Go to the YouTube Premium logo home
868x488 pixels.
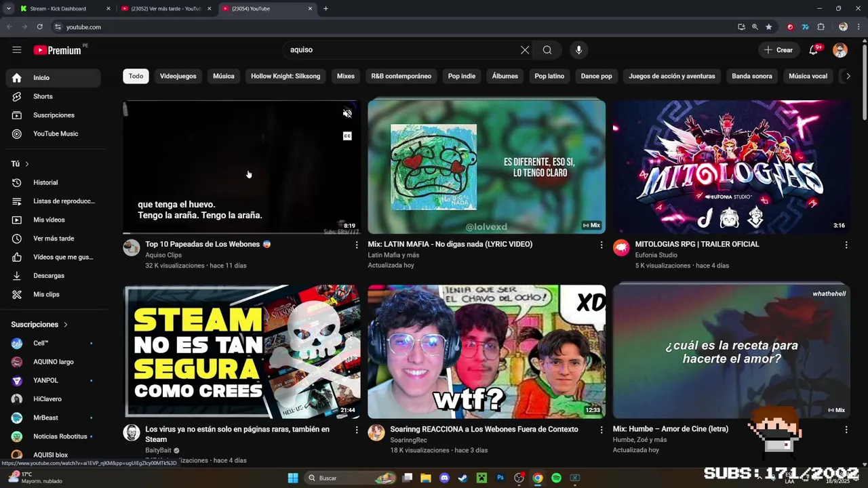pyautogui.click(x=58, y=50)
